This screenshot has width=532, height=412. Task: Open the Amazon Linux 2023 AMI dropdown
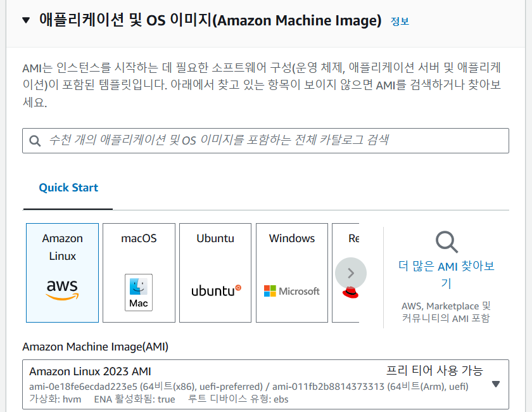[265, 385]
